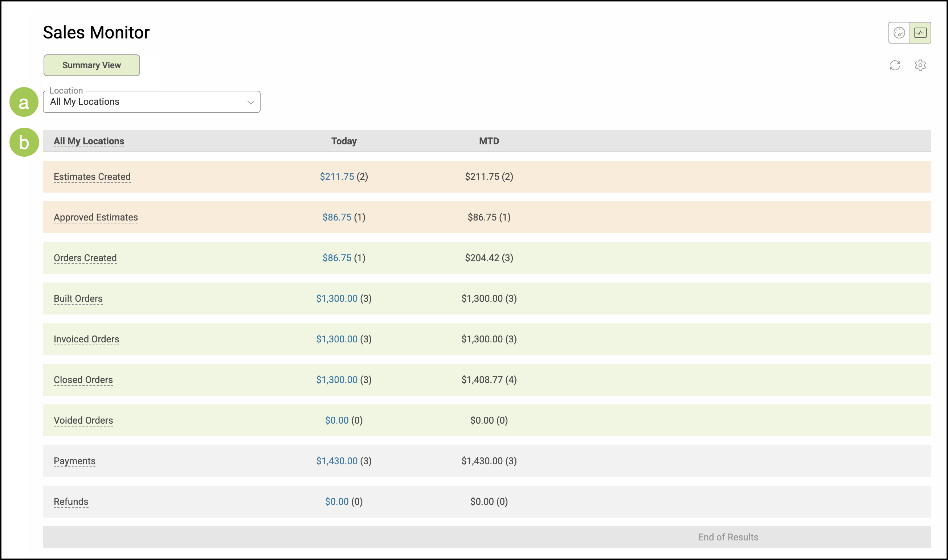The image size is (948, 560).
Task: Click the Voided Orders row label
Action: pos(83,420)
